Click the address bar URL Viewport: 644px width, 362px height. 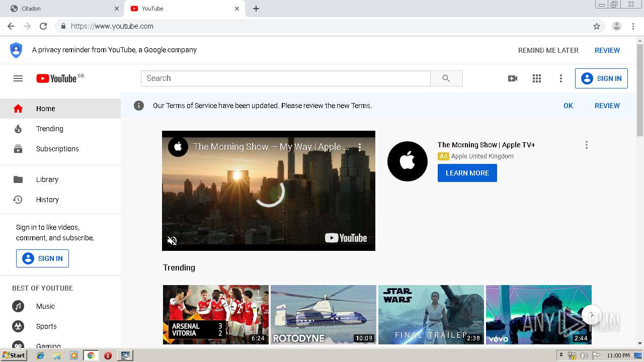(112, 26)
